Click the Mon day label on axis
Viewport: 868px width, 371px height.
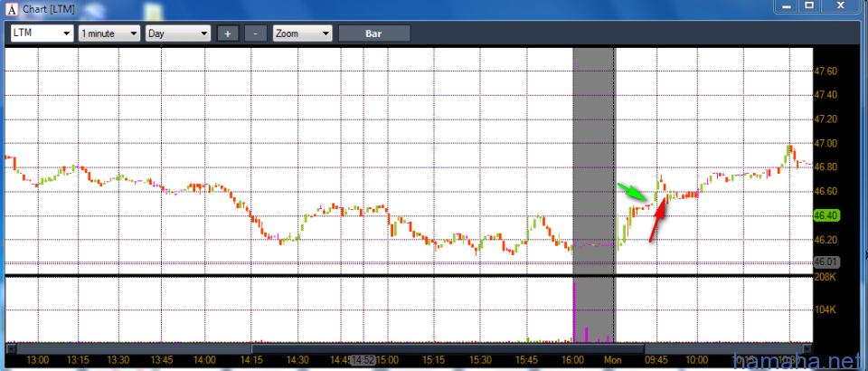click(613, 360)
